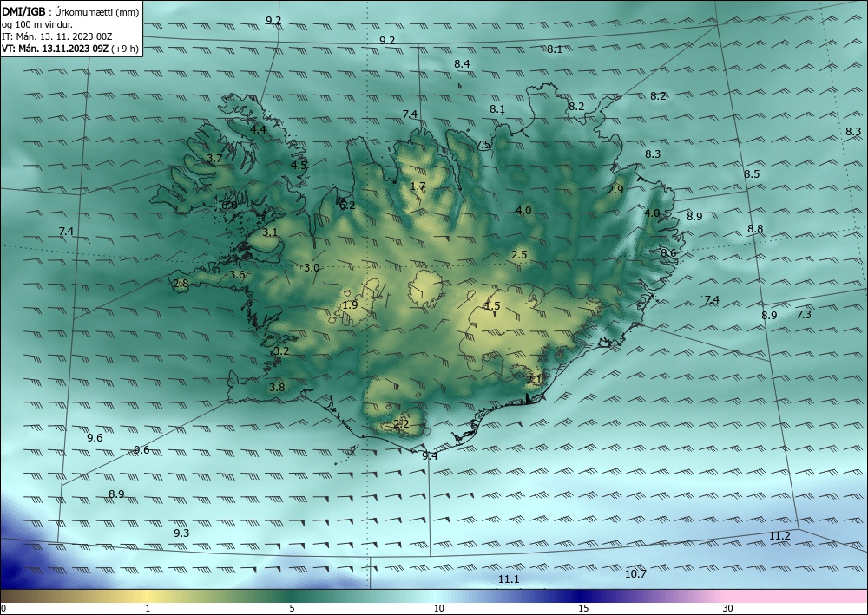The width and height of the screenshot is (868, 615).
Task: Click the 1.9 value beside the glacier
Action: pos(350,305)
